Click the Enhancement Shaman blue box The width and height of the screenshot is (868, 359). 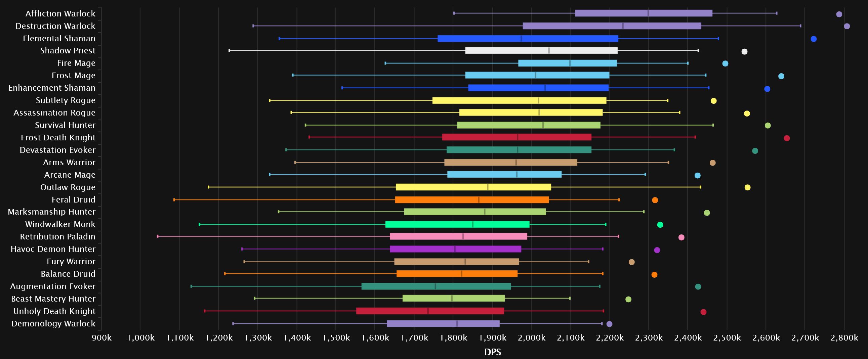click(538, 88)
